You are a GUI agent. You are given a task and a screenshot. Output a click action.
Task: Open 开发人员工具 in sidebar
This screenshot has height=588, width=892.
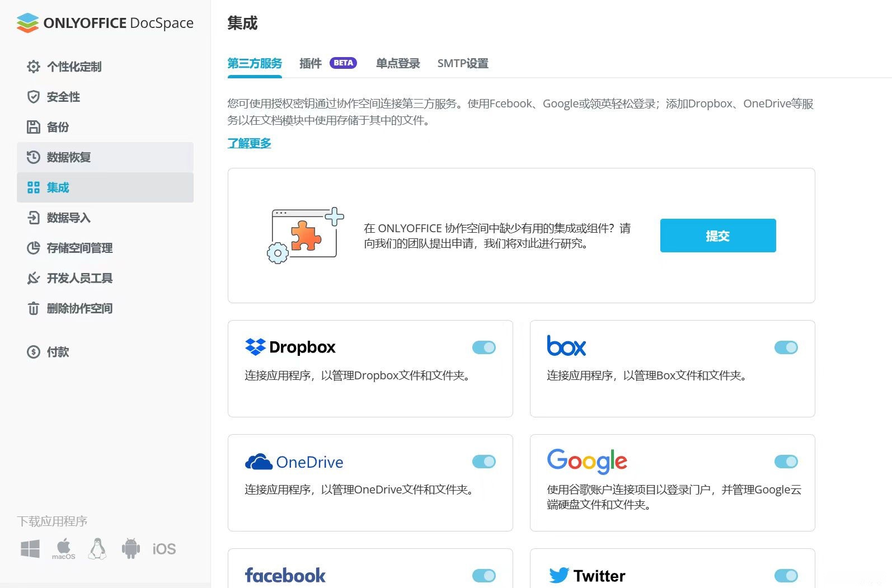pyautogui.click(x=105, y=278)
